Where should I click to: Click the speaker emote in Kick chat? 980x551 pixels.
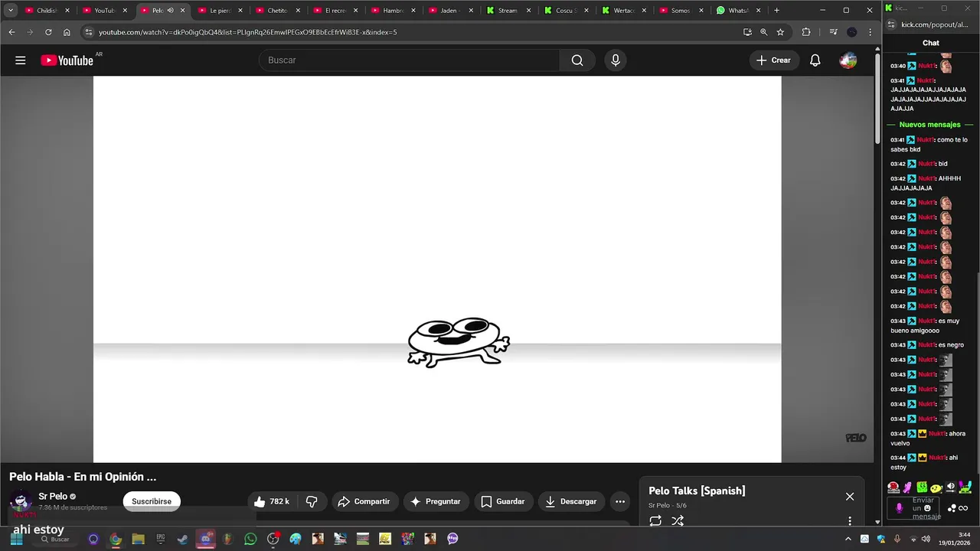pos(951,487)
